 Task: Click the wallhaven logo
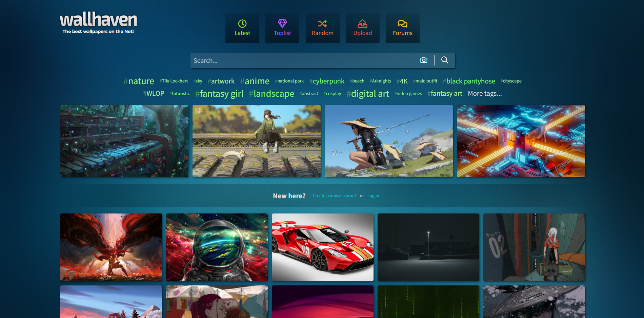click(98, 22)
